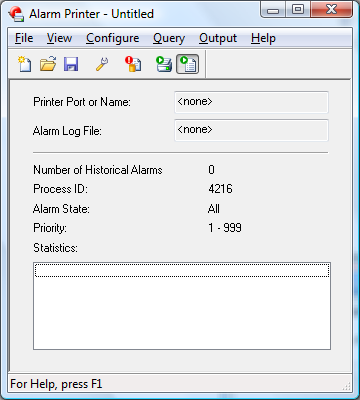
Task: Click the Statistics: label
Action: (55, 248)
